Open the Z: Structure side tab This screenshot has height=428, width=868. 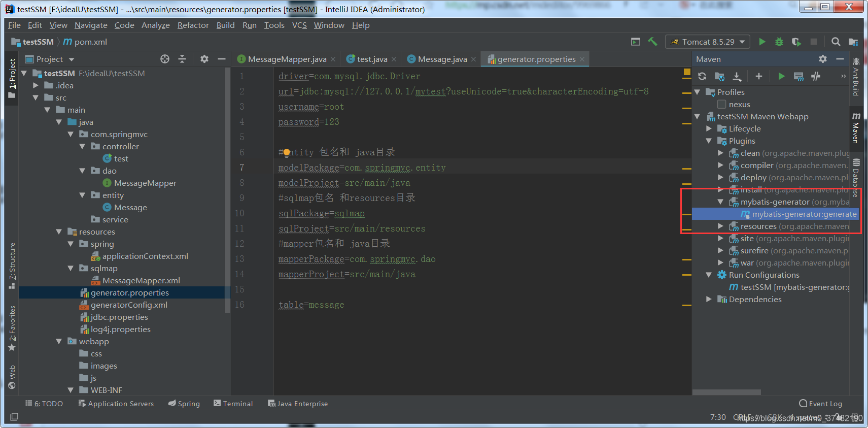pyautogui.click(x=12, y=266)
